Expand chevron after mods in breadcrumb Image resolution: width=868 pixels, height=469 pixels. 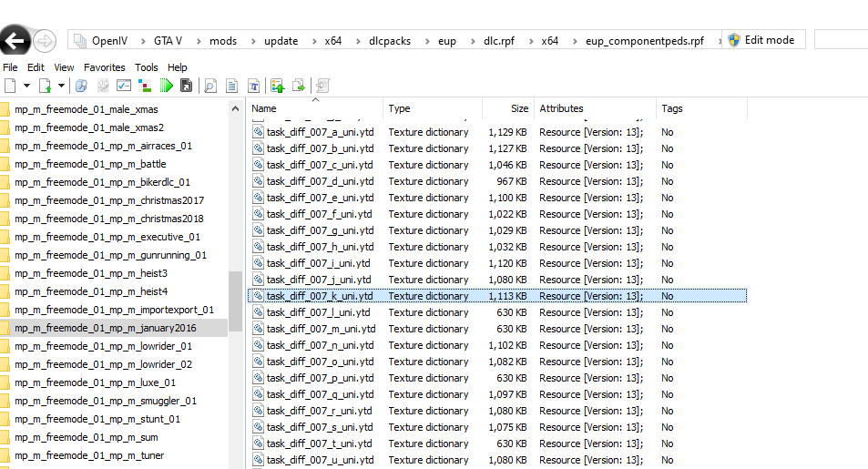[253, 41]
